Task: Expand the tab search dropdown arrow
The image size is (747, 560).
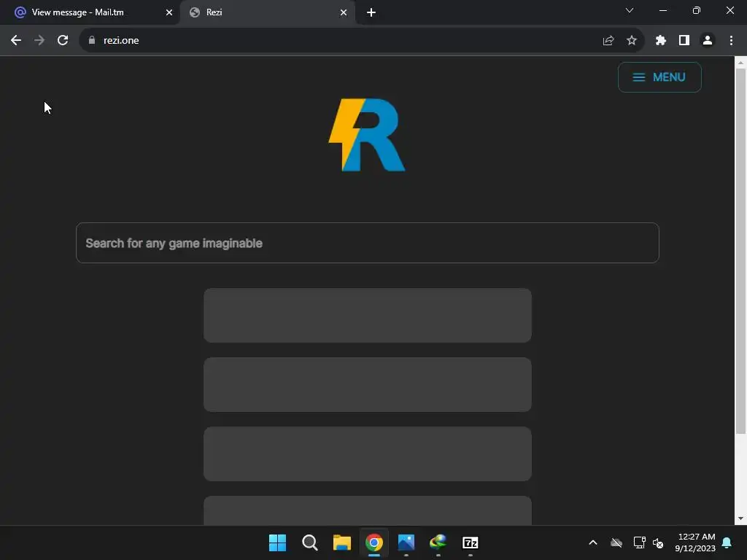Action: pyautogui.click(x=630, y=10)
